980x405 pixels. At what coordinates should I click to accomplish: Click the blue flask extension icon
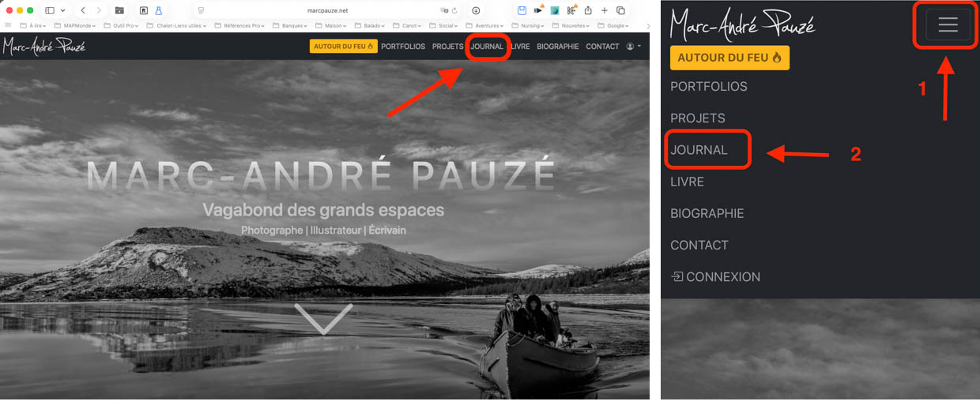pyautogui.click(x=159, y=10)
